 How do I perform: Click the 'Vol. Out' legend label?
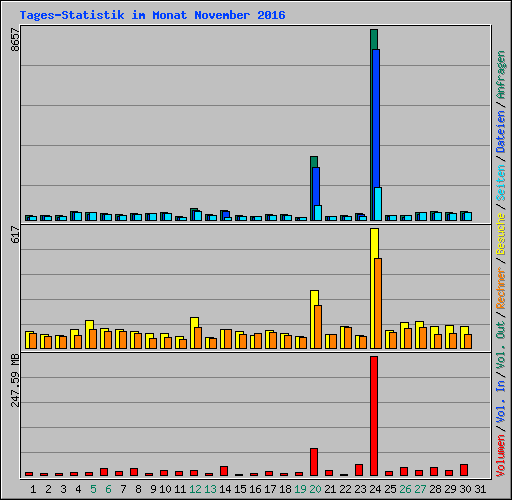pyautogui.click(x=501, y=345)
